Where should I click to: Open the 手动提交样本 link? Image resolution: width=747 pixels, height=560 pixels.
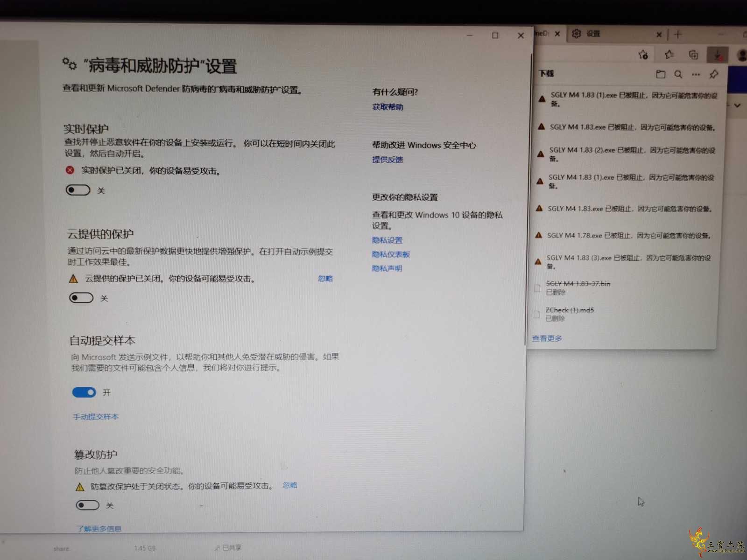[x=96, y=417]
